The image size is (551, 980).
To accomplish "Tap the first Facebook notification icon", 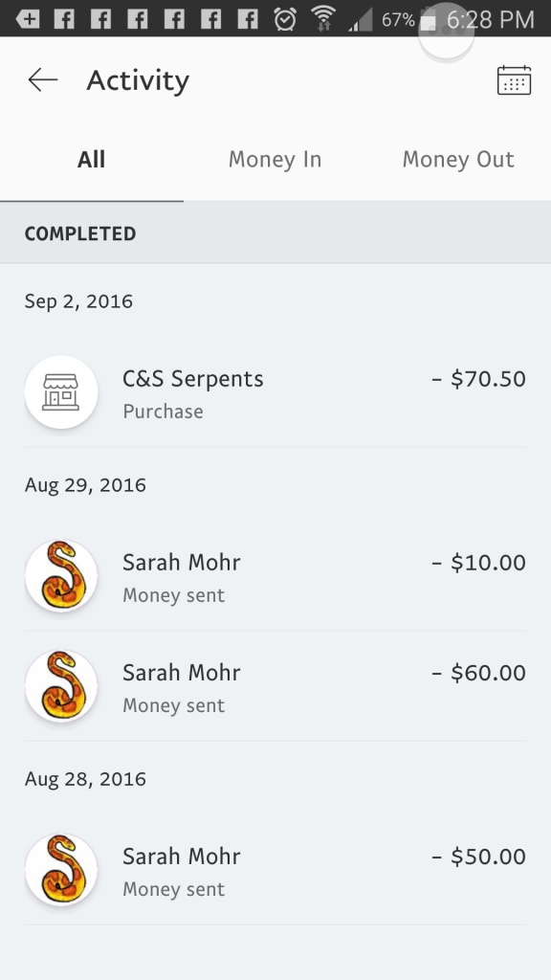I will tap(64, 19).
